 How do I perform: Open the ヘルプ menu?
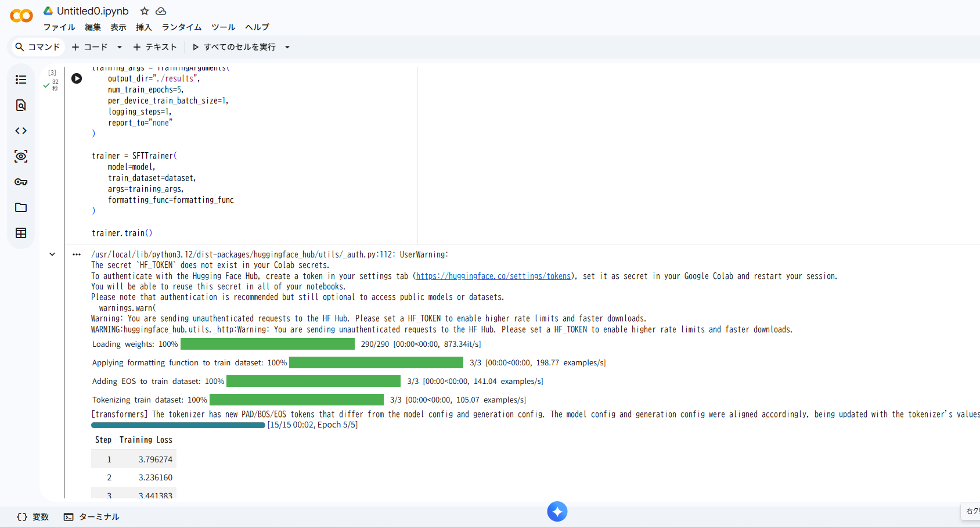coord(257,27)
